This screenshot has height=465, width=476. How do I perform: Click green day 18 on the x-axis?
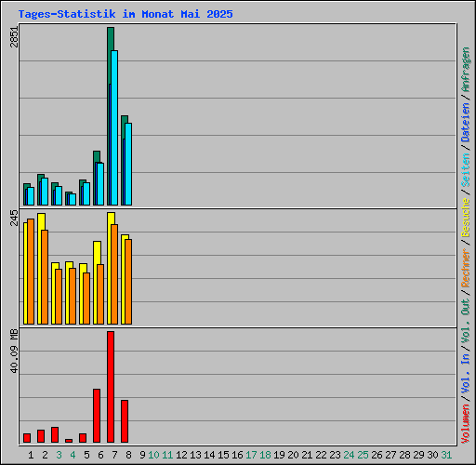coord(265,455)
